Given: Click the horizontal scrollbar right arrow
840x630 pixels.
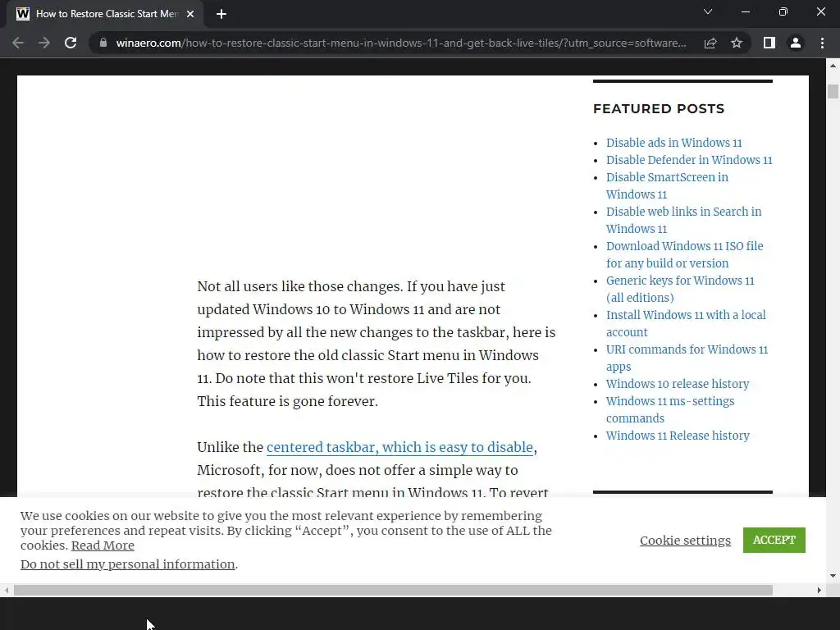Looking at the screenshot, I should point(819,591).
